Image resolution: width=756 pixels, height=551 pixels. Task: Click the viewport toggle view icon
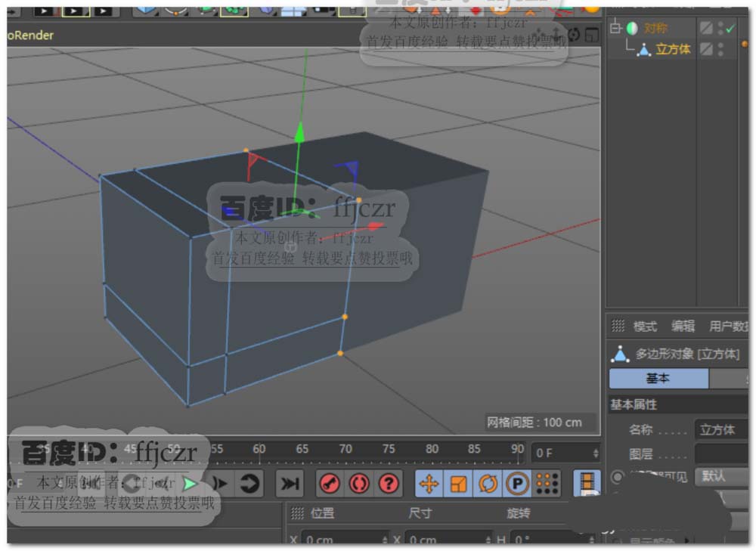point(592,35)
